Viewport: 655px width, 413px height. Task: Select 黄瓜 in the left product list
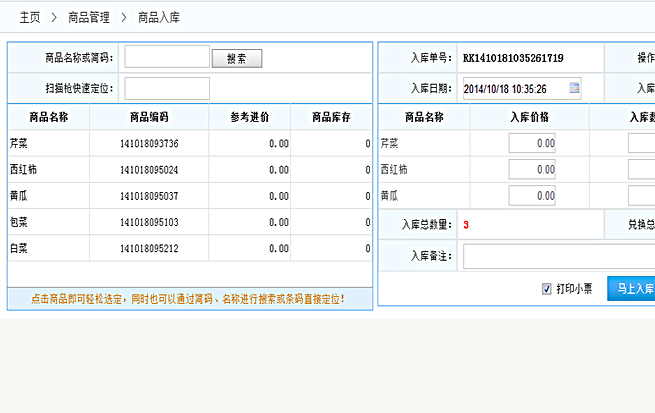[x=19, y=195]
